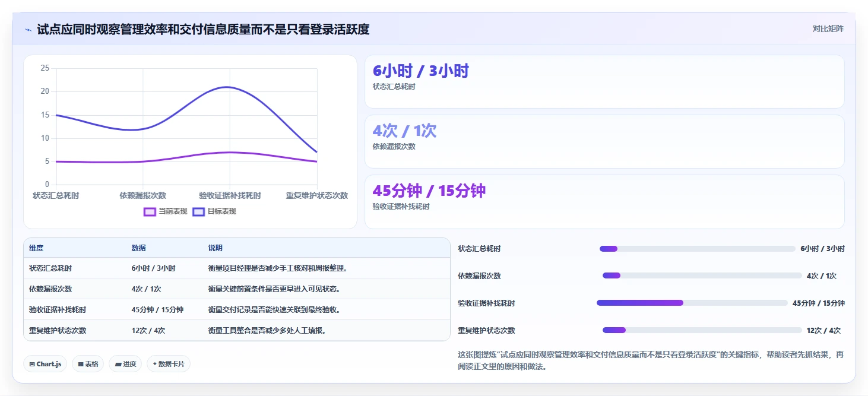The width and height of the screenshot is (868, 396).
Task: Click chart axis label 状态汇总耗时
Action: coord(56,195)
